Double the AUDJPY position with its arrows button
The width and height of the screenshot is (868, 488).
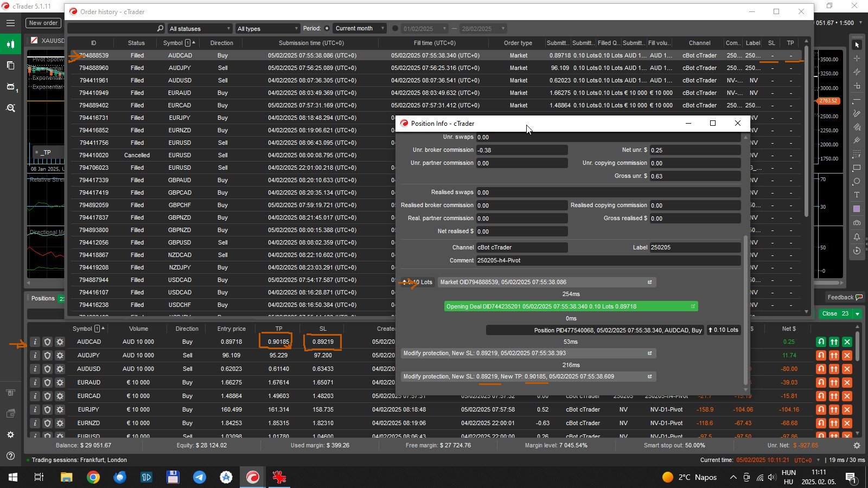click(834, 355)
